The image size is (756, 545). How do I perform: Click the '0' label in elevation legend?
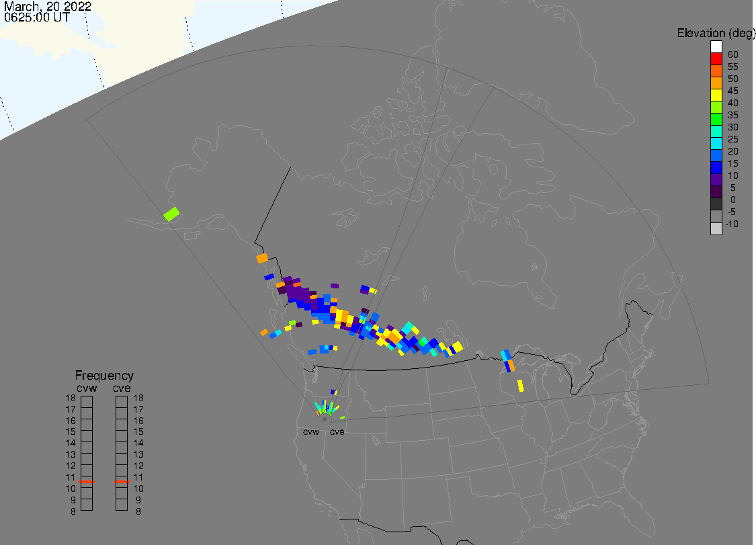[x=733, y=200]
